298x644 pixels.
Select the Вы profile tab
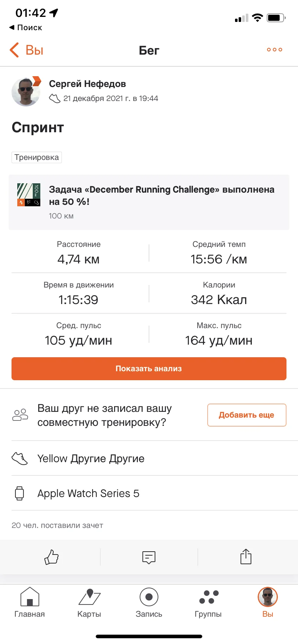click(267, 603)
